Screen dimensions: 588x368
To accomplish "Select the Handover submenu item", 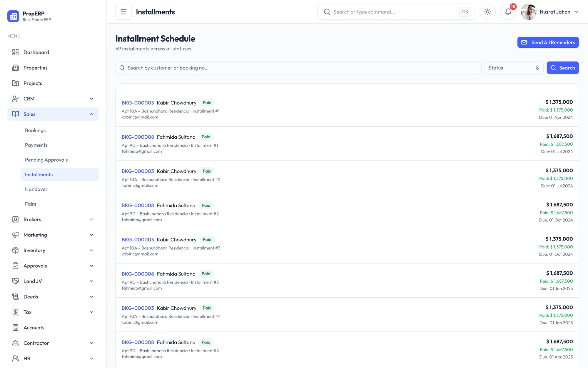I will pos(60,189).
